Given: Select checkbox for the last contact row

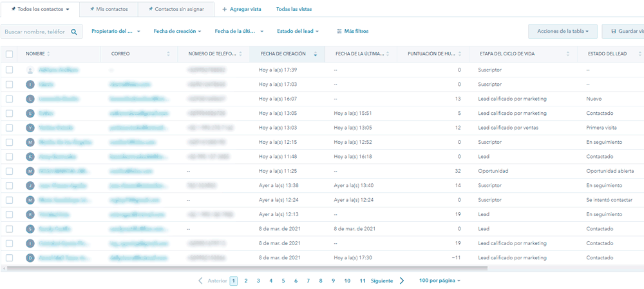Looking at the screenshot, I should 9,257.
